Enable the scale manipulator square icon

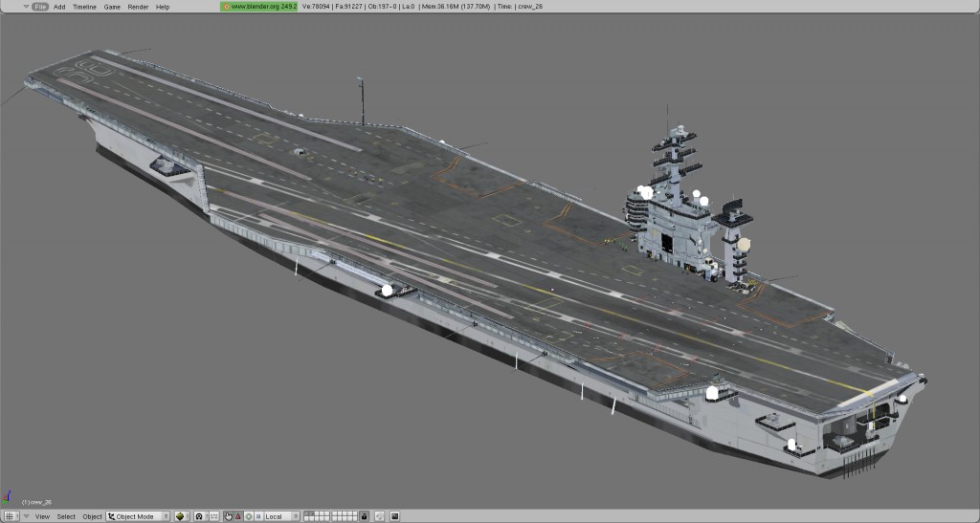point(258,516)
